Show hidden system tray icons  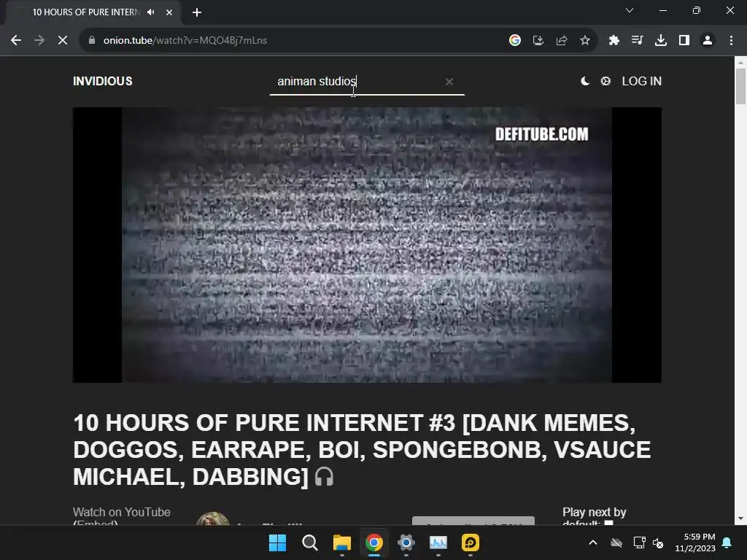(x=593, y=542)
